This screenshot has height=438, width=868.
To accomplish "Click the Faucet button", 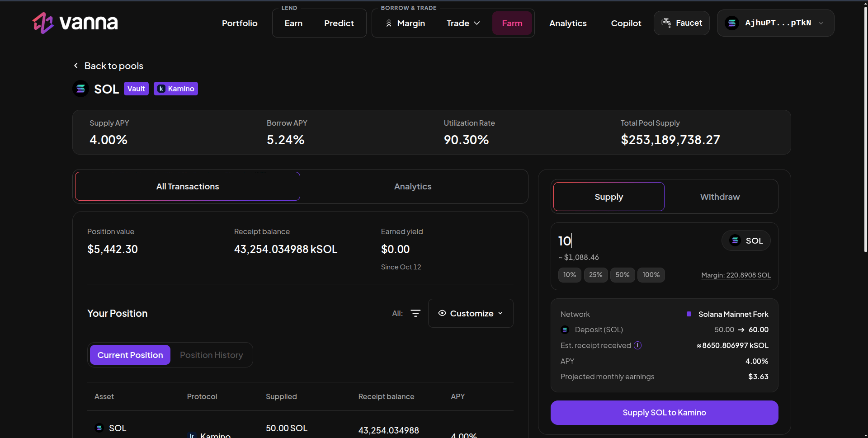I will coord(682,23).
